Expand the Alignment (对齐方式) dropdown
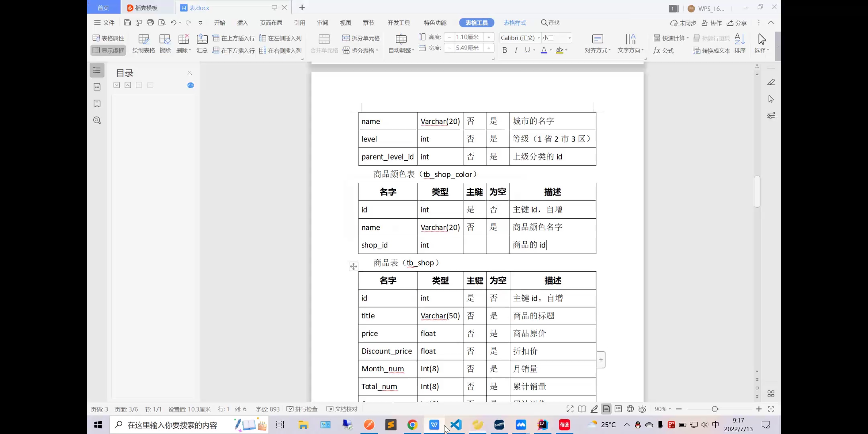This screenshot has height=434, width=868. click(598, 51)
